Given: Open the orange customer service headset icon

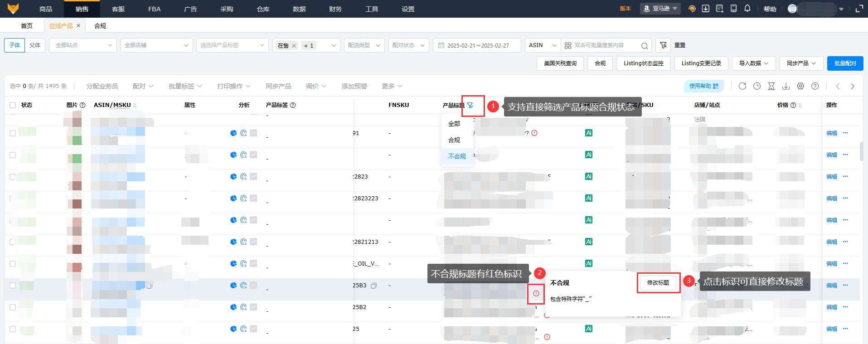Looking at the screenshot, I should click(692, 9).
